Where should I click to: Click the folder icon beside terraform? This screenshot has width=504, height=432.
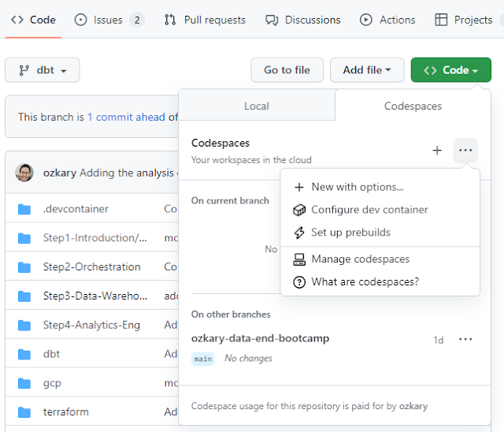coord(24,412)
